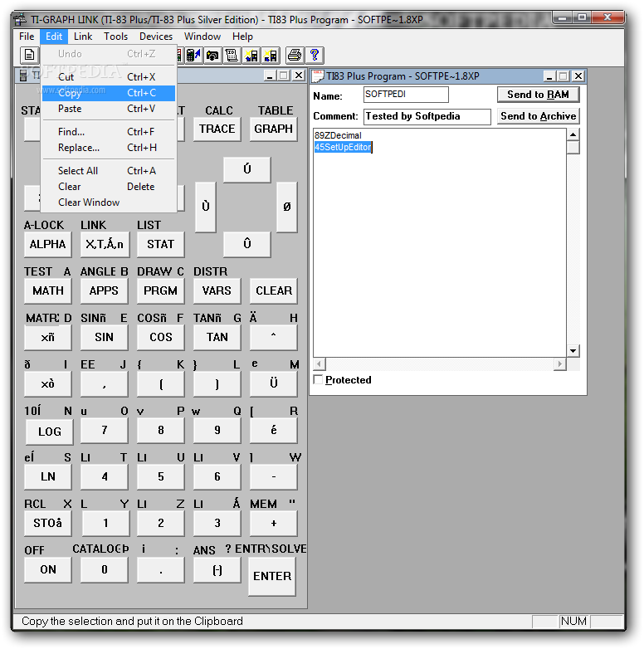Click the plus key on keypad
This screenshot has height=649, width=644.
(274, 524)
